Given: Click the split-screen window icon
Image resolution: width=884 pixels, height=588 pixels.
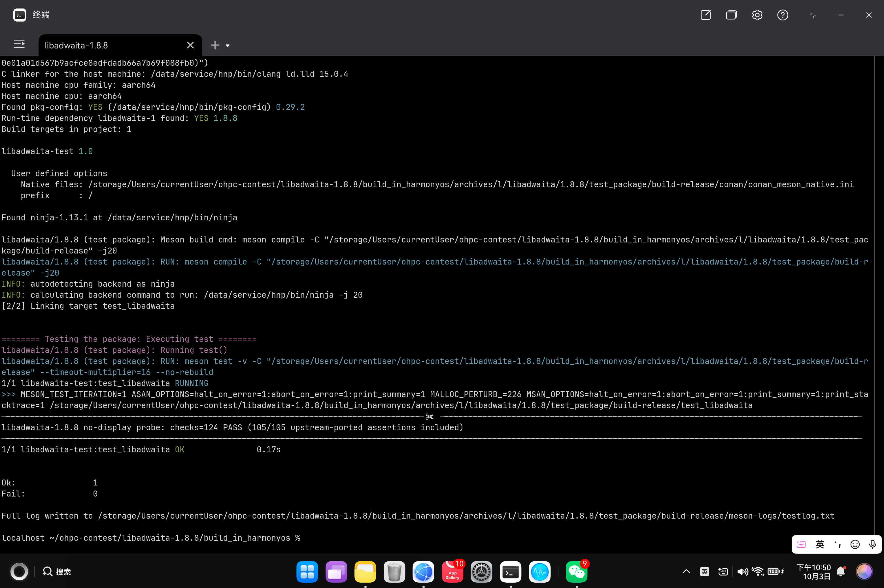Looking at the screenshot, I should [813, 15].
